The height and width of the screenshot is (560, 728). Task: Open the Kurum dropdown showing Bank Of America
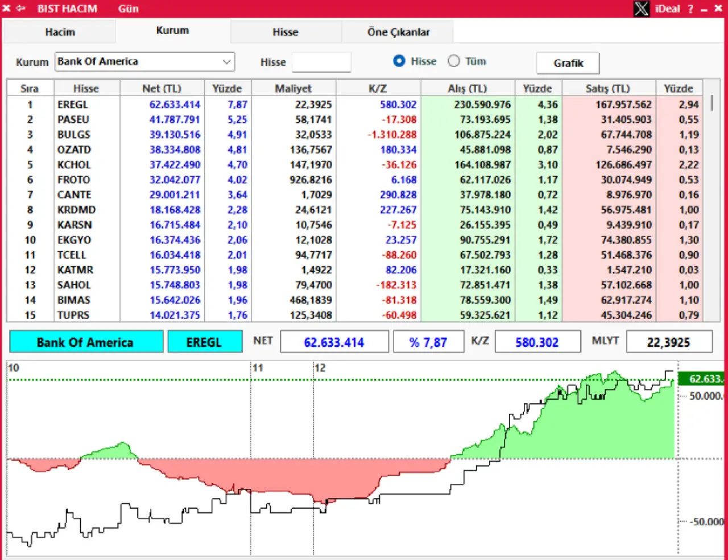click(145, 61)
